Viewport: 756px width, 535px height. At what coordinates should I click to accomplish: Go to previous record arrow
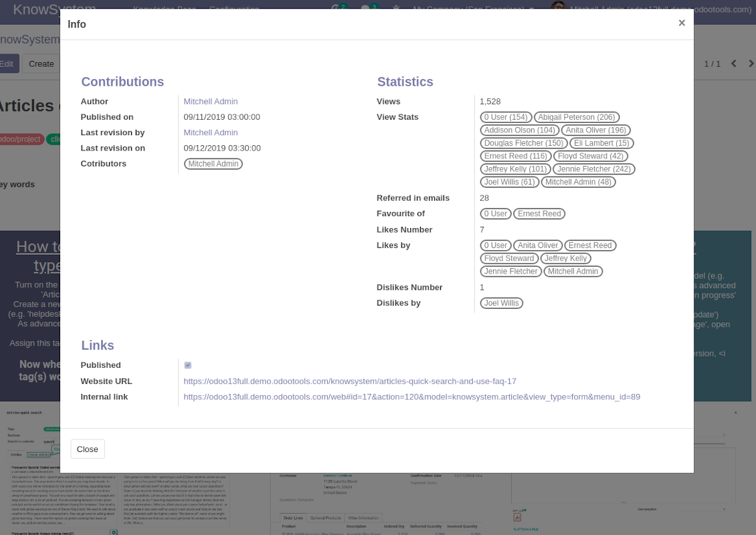click(x=733, y=64)
